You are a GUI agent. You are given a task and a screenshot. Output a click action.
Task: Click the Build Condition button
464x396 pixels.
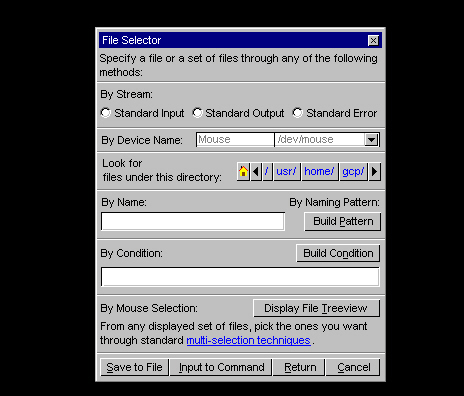(x=338, y=253)
